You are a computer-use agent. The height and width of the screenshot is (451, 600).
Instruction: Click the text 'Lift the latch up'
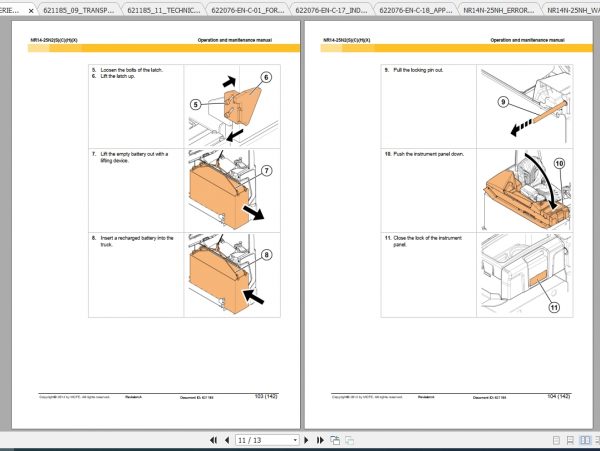(117, 76)
